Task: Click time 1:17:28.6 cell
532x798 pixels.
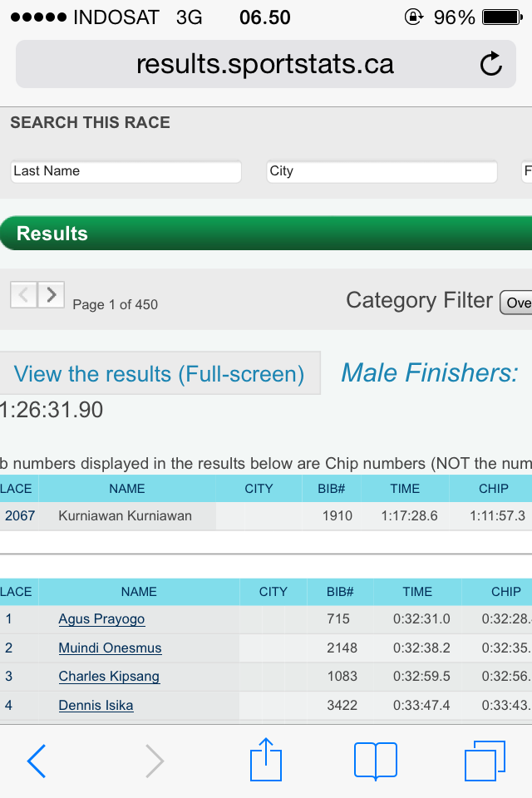Action: pyautogui.click(x=409, y=515)
